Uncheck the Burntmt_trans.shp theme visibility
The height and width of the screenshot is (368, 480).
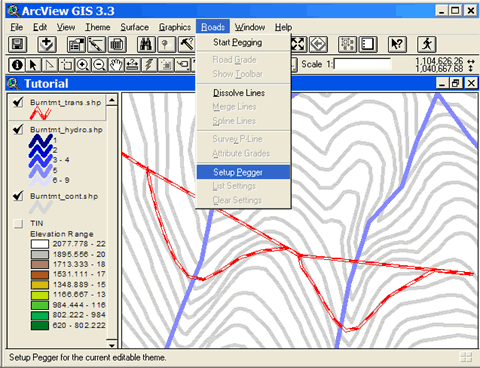coord(18,102)
